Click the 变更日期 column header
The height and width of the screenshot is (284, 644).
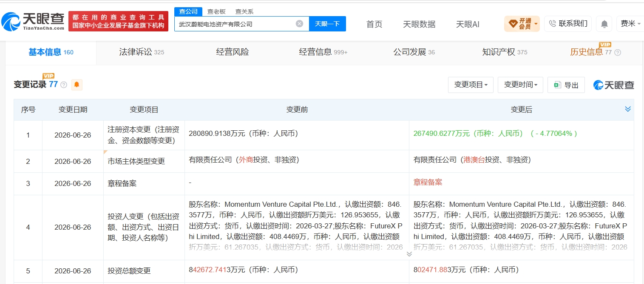pos(73,110)
